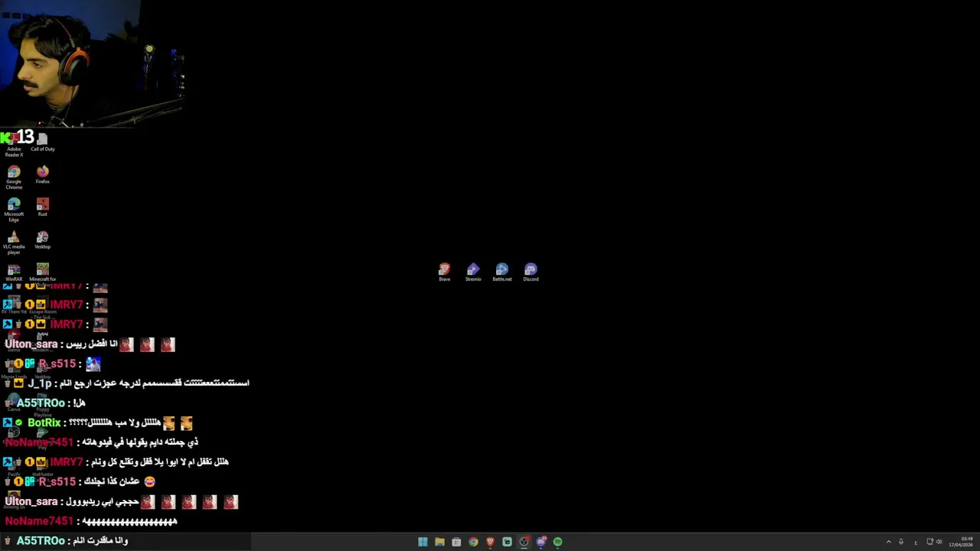Open Spotify from the taskbar
Image resolution: width=980 pixels, height=551 pixels.
(557, 542)
